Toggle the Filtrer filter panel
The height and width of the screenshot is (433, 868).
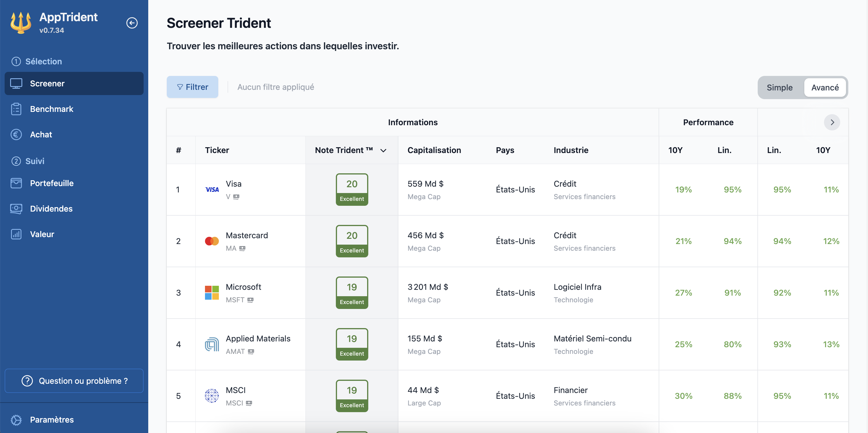193,87
